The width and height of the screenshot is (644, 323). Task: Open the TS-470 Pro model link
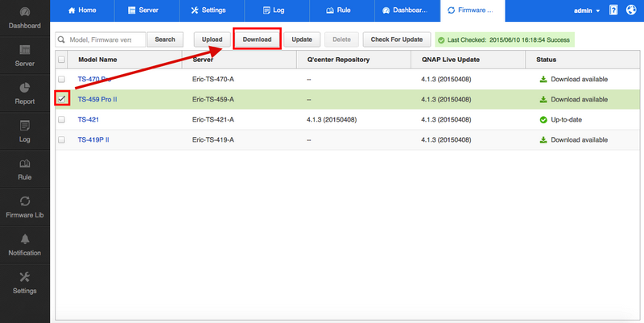[94, 79]
